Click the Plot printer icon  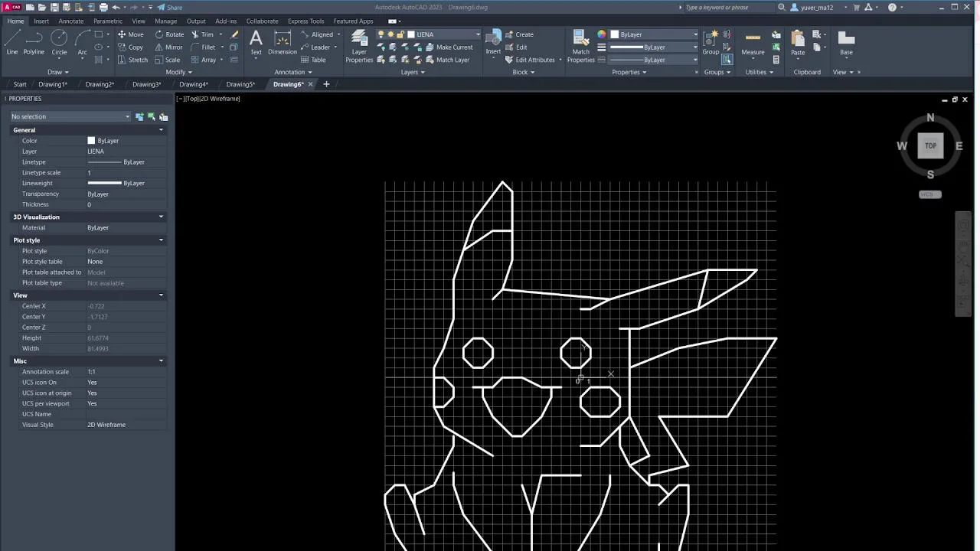pyautogui.click(x=103, y=7)
